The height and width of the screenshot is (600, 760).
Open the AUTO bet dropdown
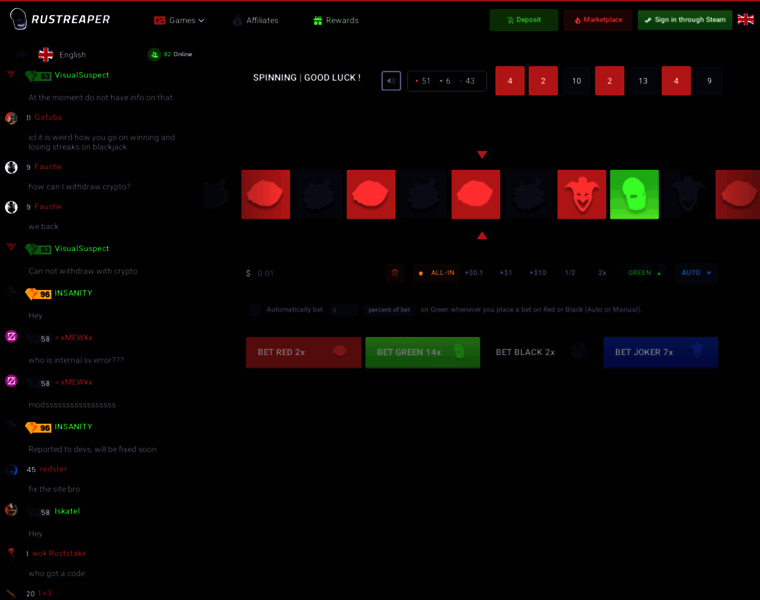click(697, 273)
